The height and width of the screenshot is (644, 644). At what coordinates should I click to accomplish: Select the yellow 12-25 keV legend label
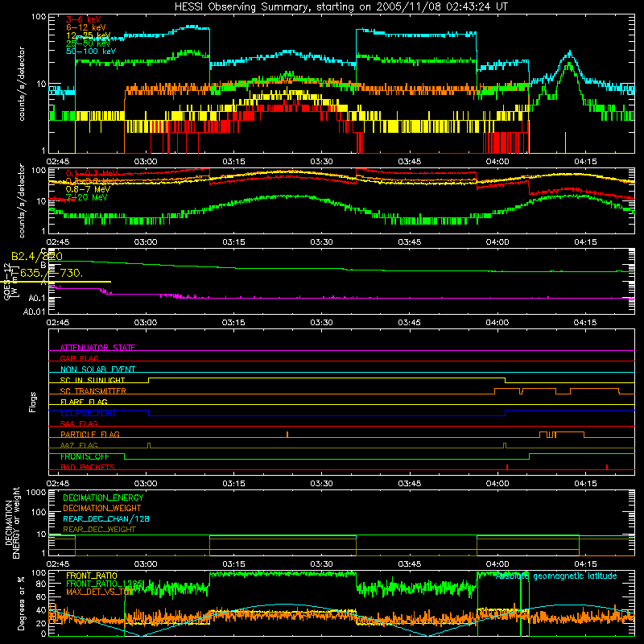click(89, 35)
